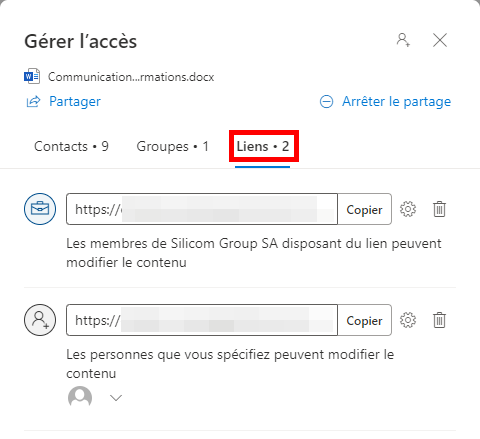Click Arrêter le partage link
480x439 pixels.
click(x=396, y=101)
